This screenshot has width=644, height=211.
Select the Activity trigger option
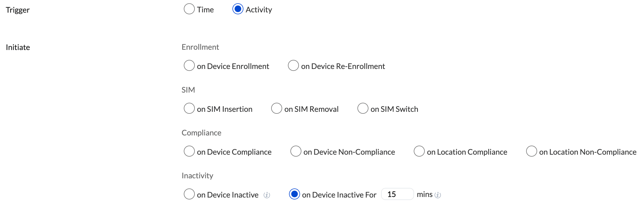(238, 9)
